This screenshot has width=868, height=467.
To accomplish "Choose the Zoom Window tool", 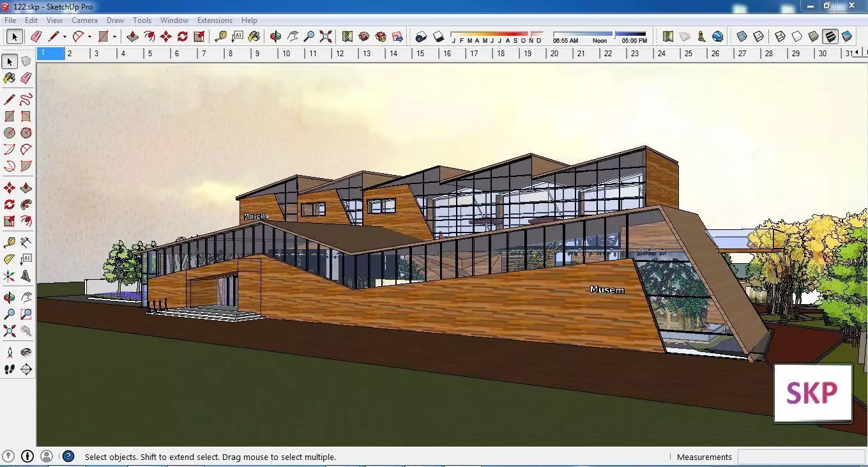I will tap(26, 314).
